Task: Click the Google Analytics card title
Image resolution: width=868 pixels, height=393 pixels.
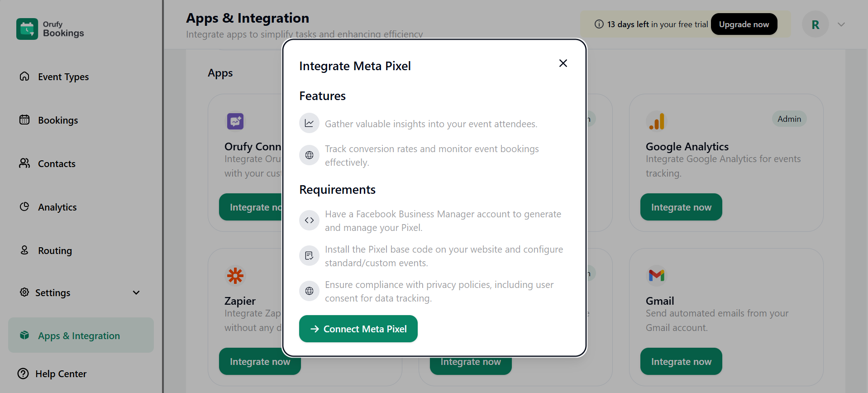Action: tap(687, 146)
